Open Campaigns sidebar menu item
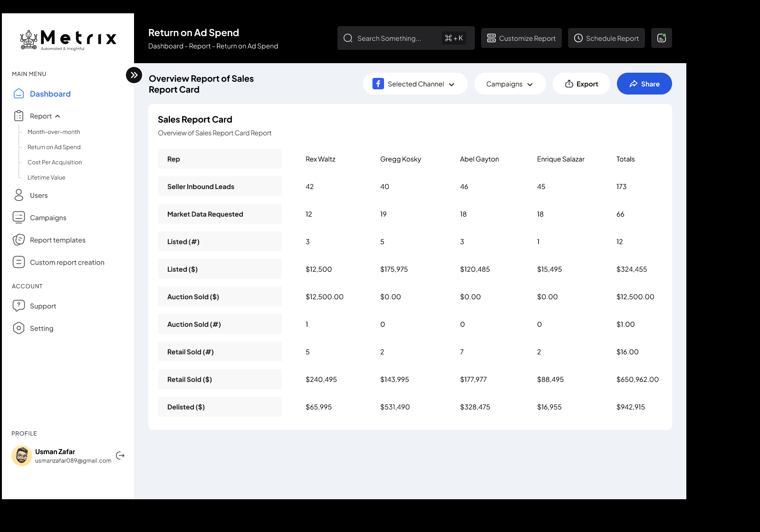760x532 pixels. (x=48, y=218)
